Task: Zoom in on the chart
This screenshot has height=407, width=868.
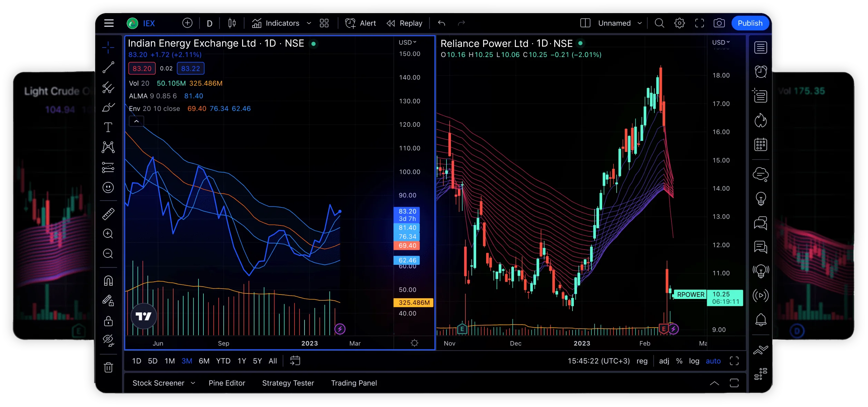Action: point(108,234)
